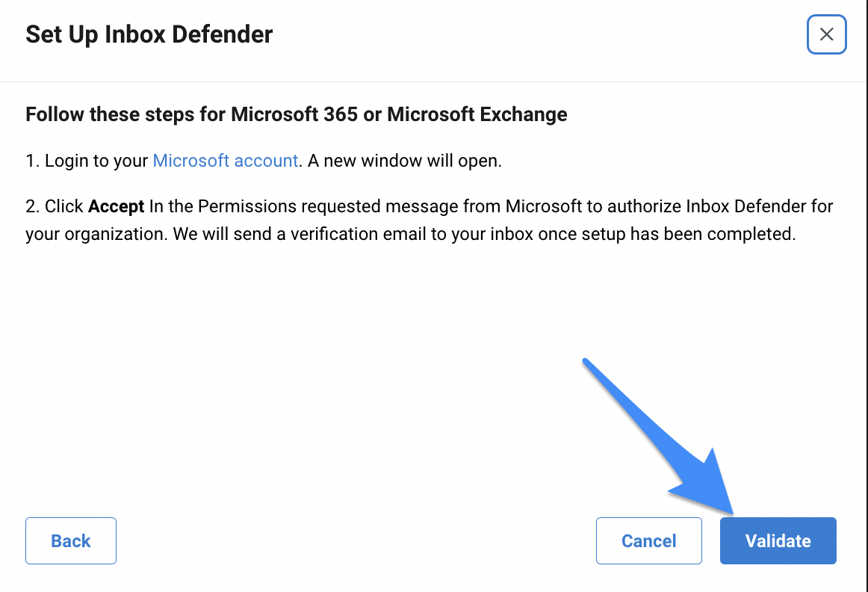Go back with the Back button
Image resolution: width=868 pixels, height=592 pixels.
tap(71, 540)
